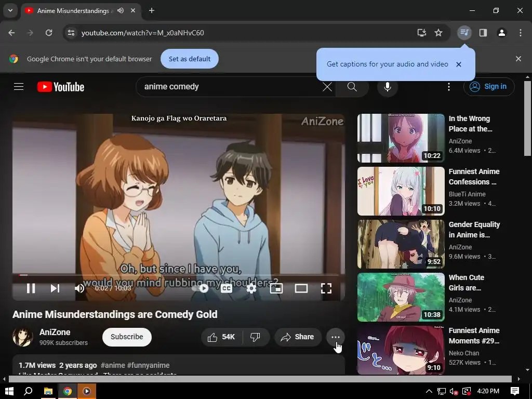Open more actions ellipsis below video

[x=336, y=337]
